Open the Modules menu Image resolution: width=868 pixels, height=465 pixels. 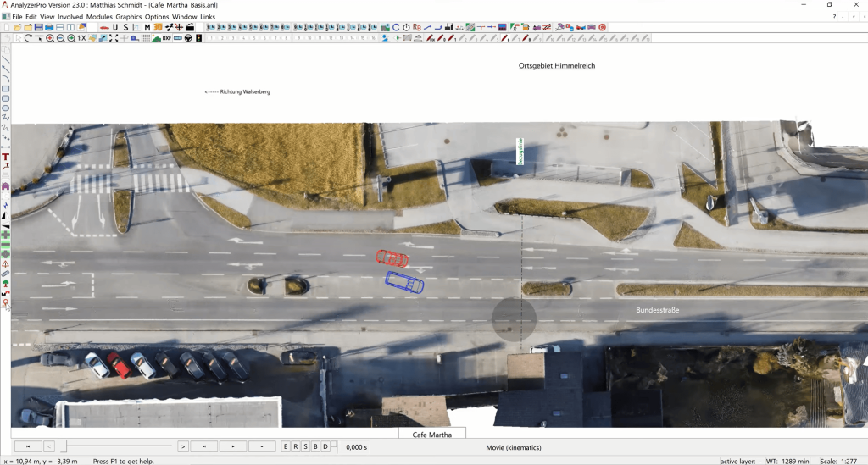tap(99, 17)
